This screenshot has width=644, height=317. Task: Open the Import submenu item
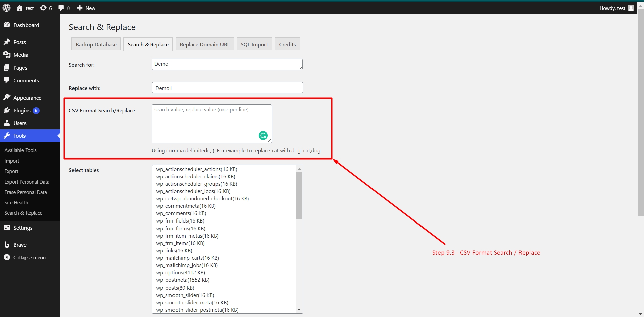point(12,161)
